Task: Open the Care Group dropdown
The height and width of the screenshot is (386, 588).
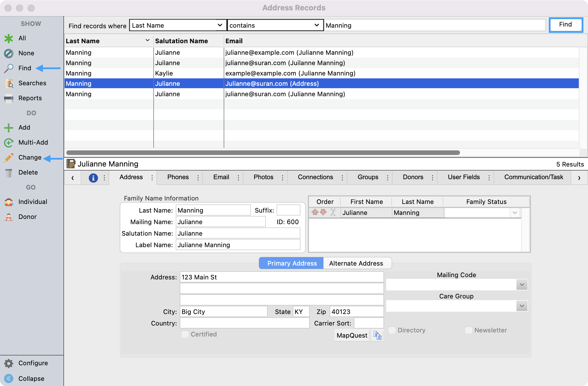Action: pyautogui.click(x=522, y=306)
